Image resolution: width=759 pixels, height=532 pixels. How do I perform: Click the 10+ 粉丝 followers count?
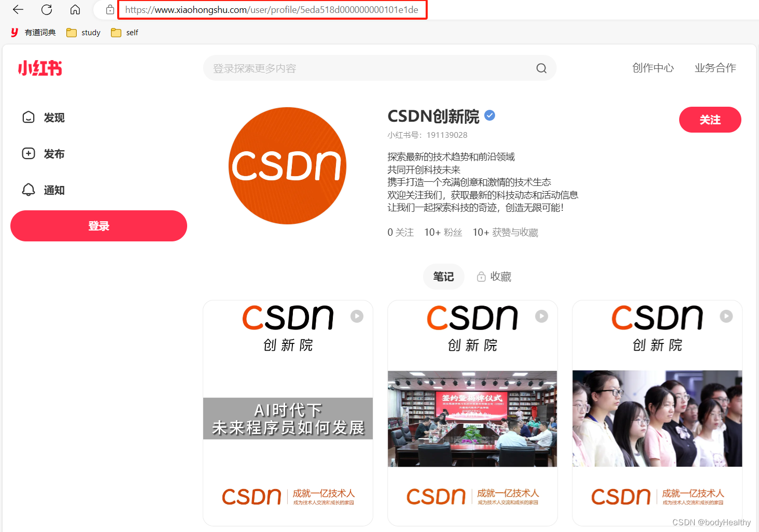point(443,233)
